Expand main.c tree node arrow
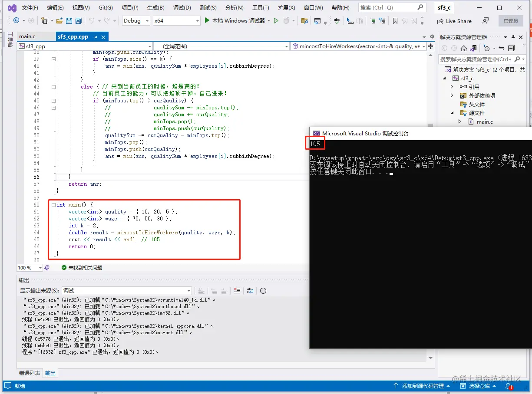This screenshot has height=394, width=532. 460,121
